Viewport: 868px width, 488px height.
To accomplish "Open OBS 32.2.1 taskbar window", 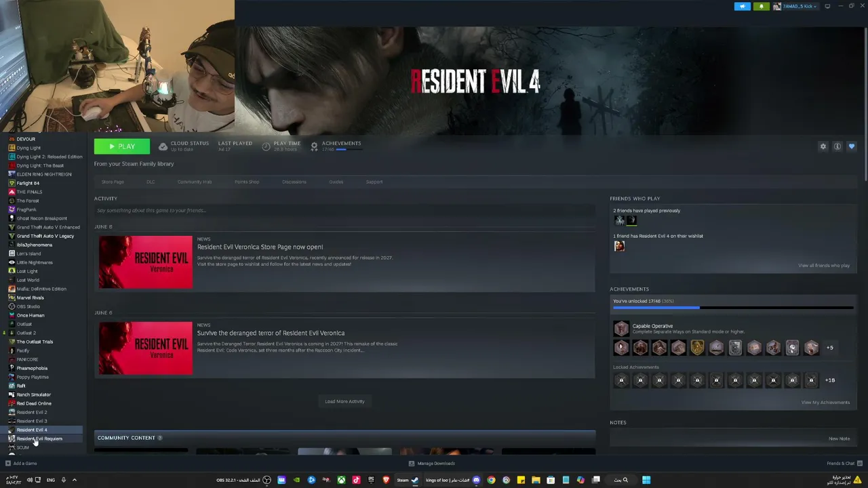I will [243, 480].
